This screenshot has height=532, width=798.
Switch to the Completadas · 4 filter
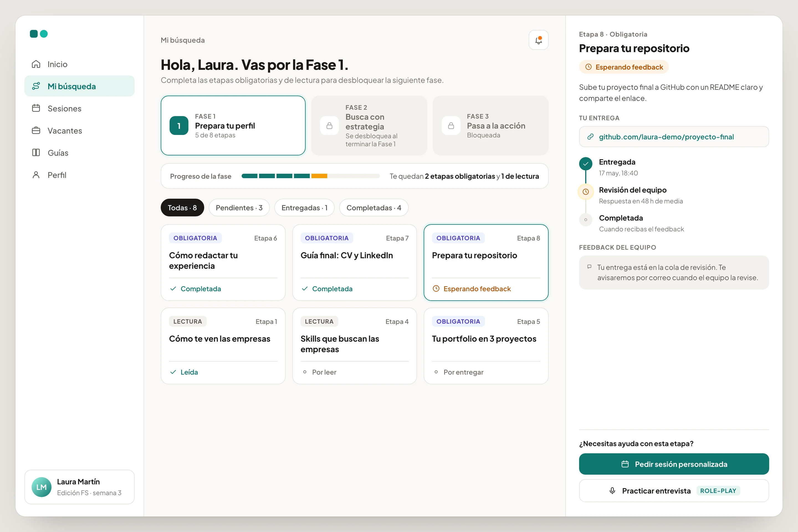[x=374, y=208]
